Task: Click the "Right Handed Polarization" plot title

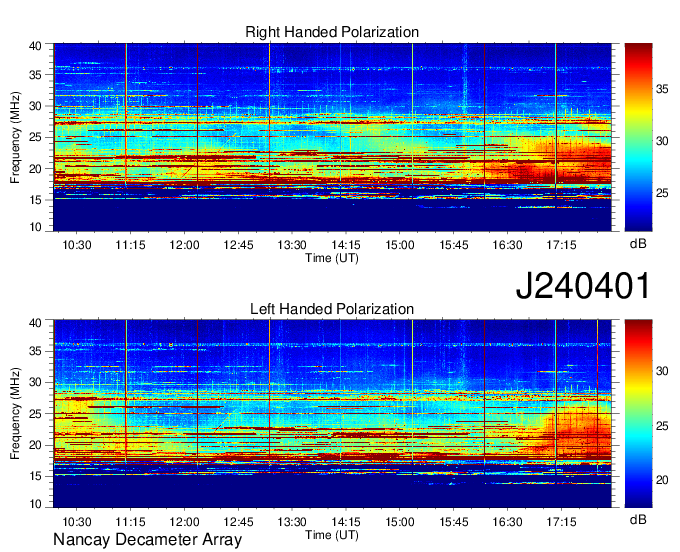Action: click(332, 32)
